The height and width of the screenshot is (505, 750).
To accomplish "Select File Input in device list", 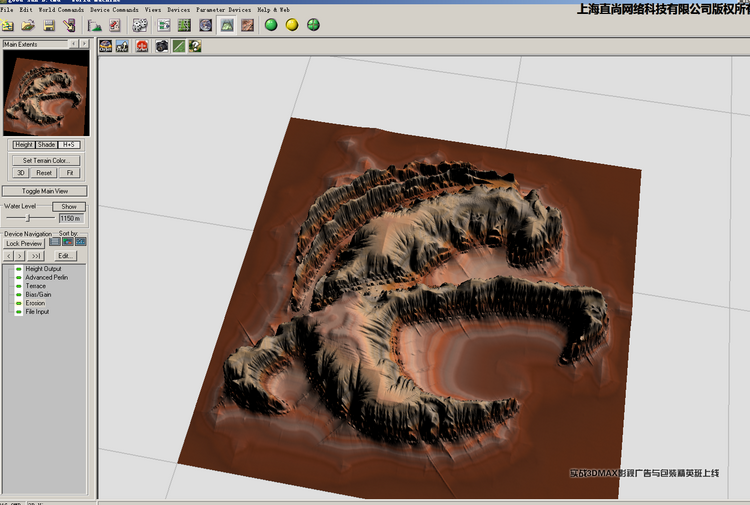I will tap(37, 312).
